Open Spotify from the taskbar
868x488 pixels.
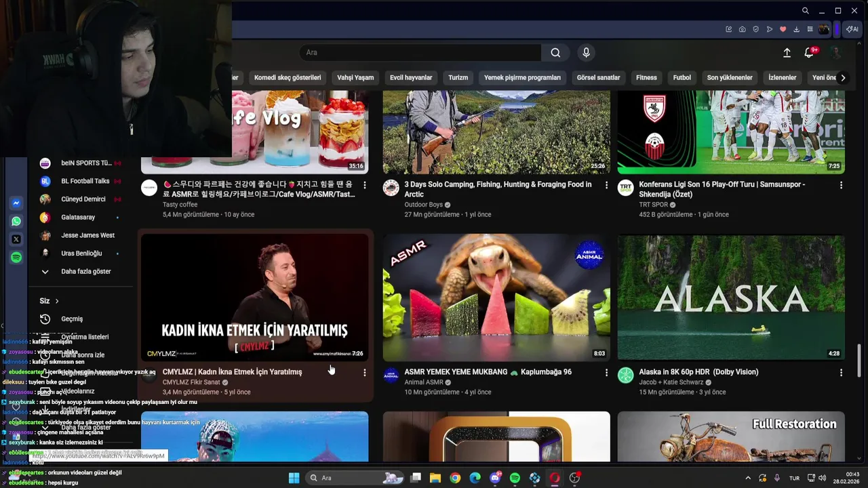tap(515, 478)
